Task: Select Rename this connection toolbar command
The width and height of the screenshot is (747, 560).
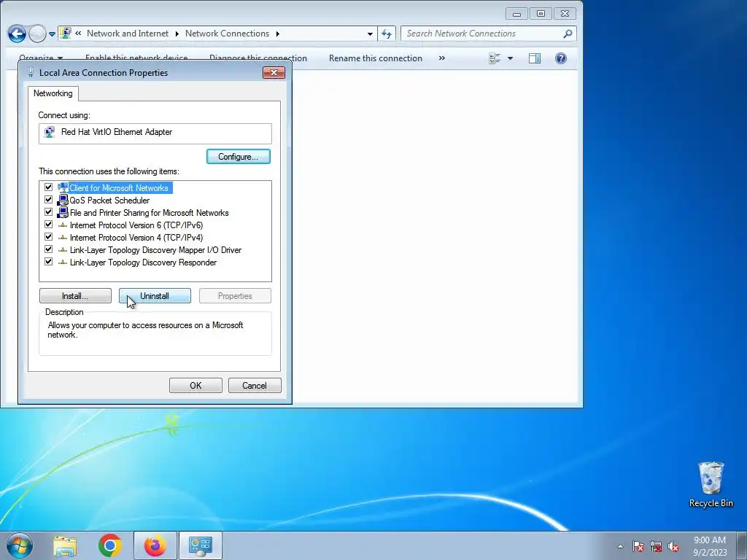Action: pyautogui.click(x=376, y=58)
